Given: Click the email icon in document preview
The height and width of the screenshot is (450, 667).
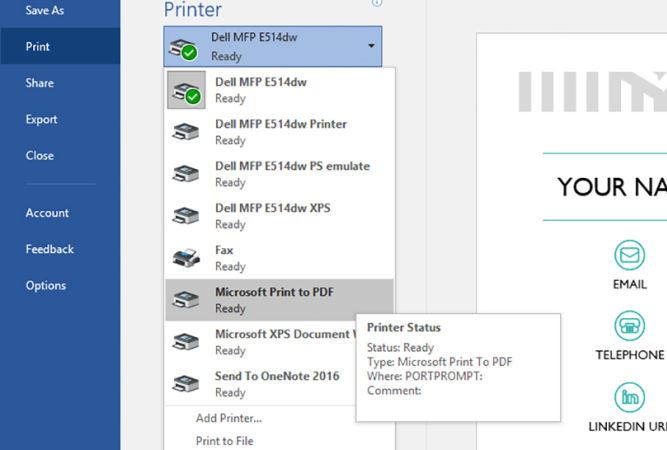Looking at the screenshot, I should coord(629,256).
